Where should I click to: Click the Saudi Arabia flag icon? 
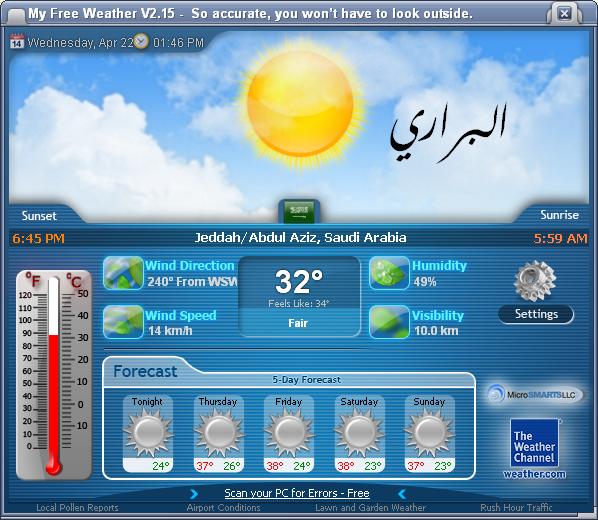click(299, 211)
